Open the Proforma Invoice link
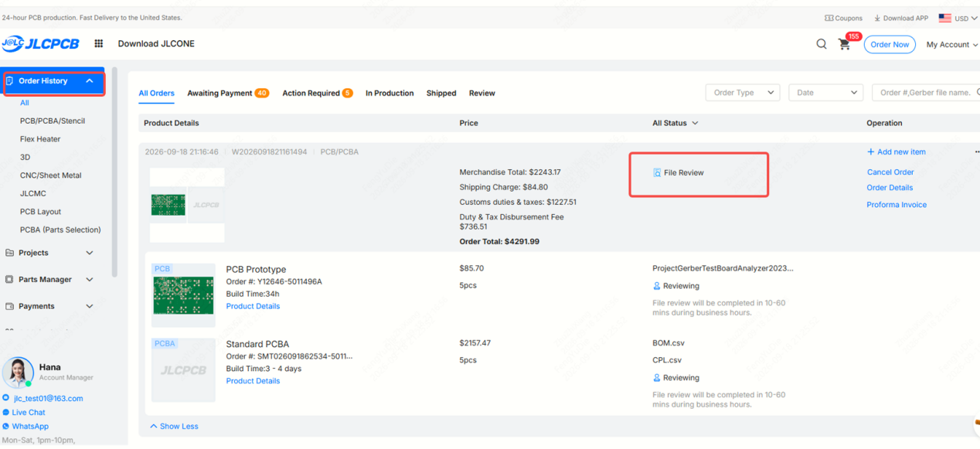Image resolution: width=980 pixels, height=449 pixels. (897, 205)
